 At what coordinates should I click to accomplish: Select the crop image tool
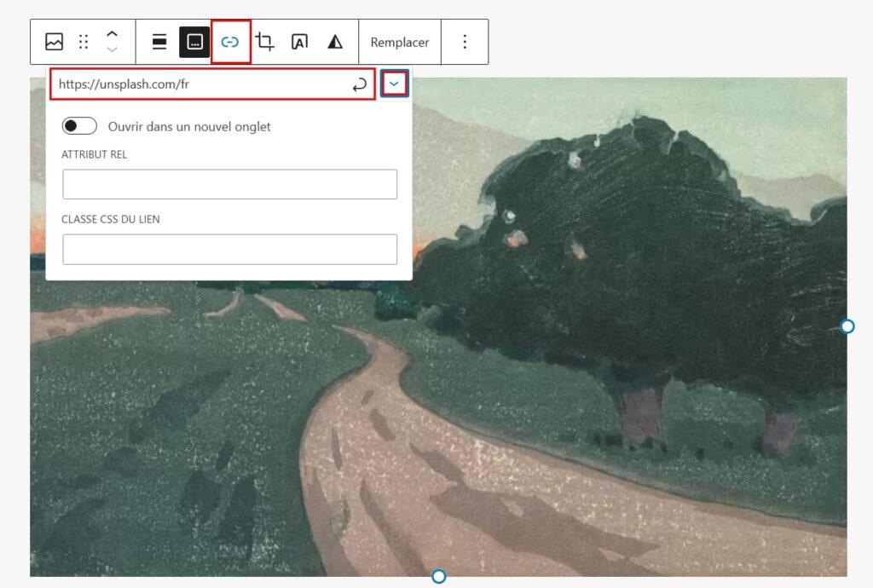pyautogui.click(x=265, y=41)
